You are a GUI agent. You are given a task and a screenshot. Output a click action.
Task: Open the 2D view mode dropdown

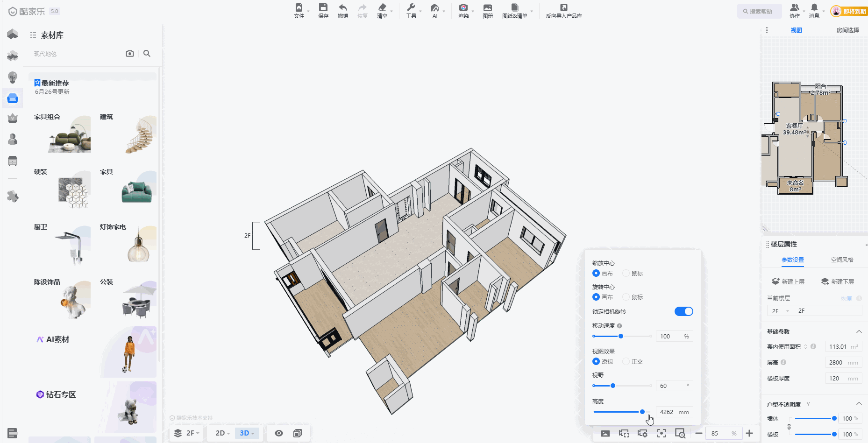point(222,433)
